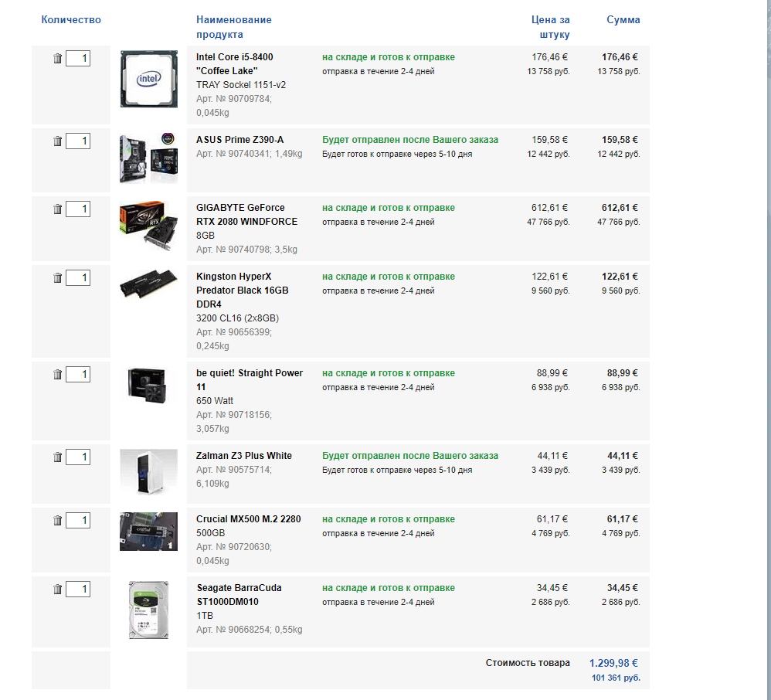Click the Наименование продукта column header
This screenshot has height=700, width=771.
pyautogui.click(x=234, y=27)
